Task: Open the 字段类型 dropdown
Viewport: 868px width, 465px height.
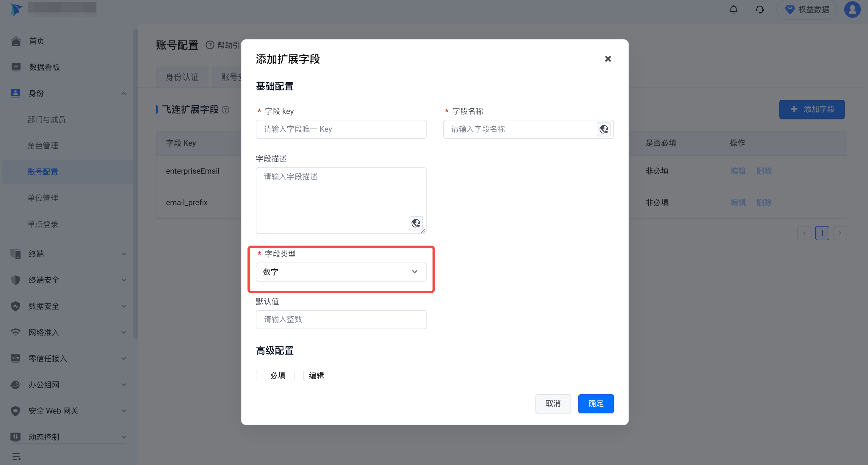Action: [x=341, y=272]
